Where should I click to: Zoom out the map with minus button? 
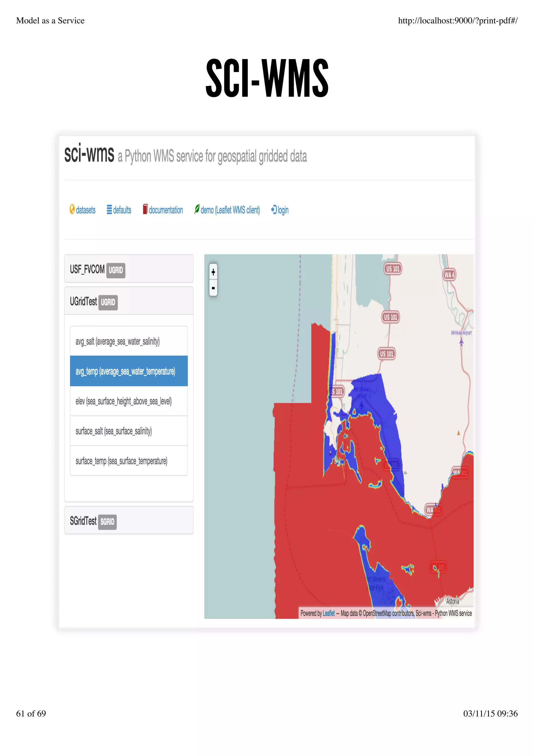point(213,288)
